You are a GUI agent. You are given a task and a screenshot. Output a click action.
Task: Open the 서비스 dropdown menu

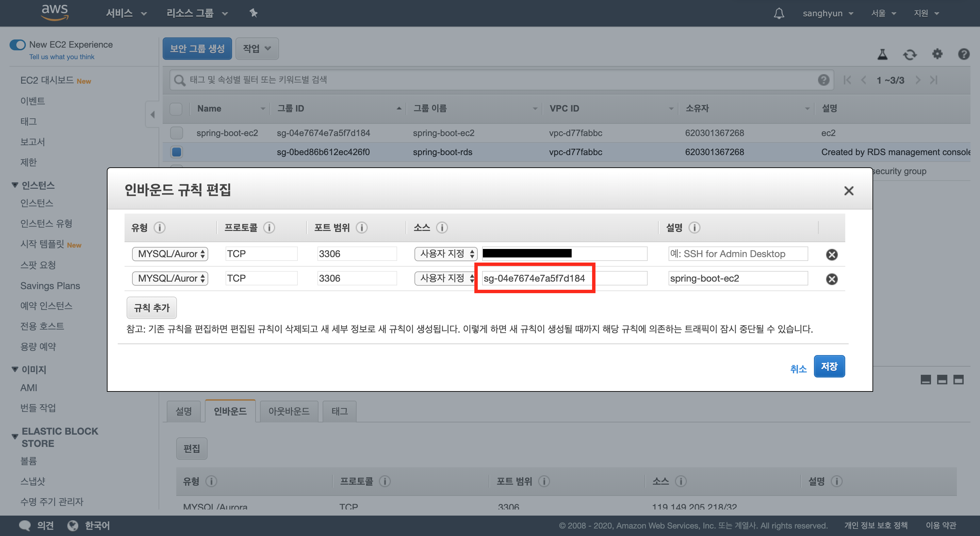coord(126,13)
